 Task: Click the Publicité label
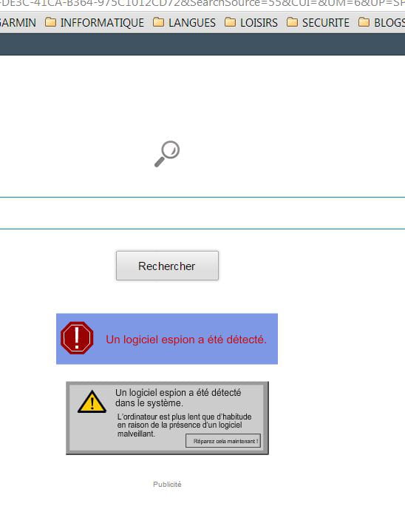point(167,484)
